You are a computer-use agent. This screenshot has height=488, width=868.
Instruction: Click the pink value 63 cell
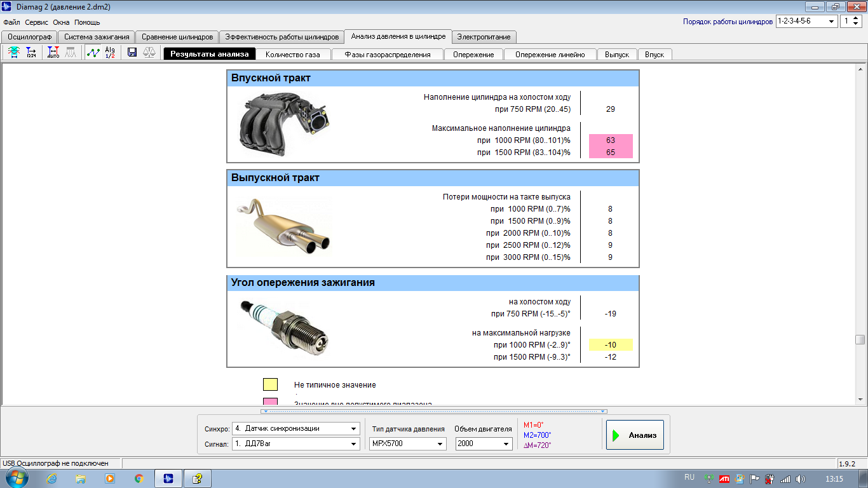pos(611,140)
